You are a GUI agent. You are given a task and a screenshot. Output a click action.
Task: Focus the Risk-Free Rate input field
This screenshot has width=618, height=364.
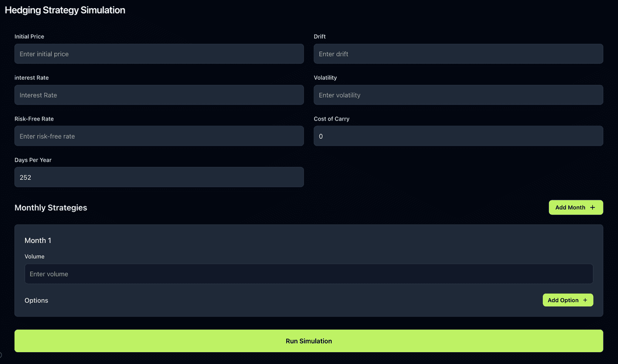159,136
